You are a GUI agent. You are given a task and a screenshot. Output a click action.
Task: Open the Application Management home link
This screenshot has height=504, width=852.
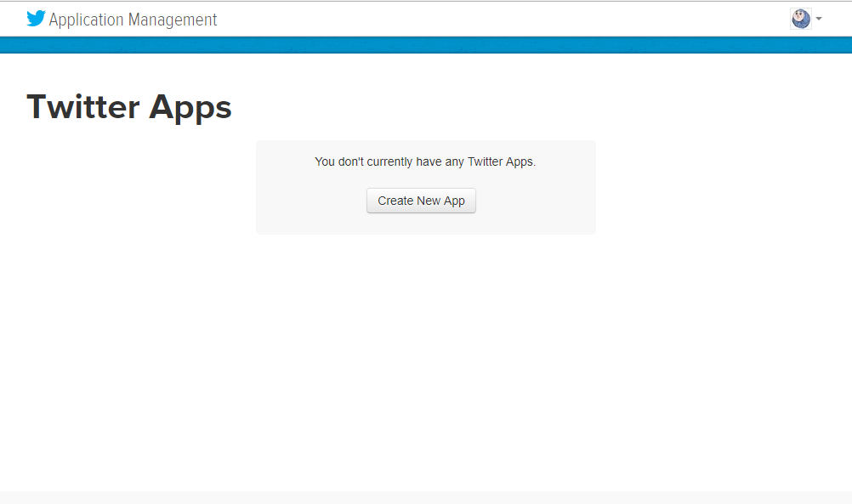click(x=133, y=20)
